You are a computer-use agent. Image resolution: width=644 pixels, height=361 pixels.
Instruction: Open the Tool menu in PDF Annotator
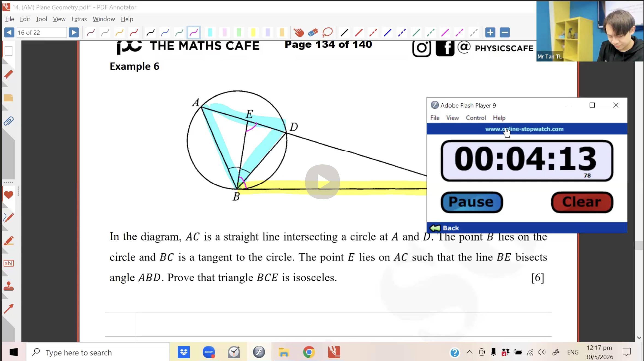pyautogui.click(x=41, y=19)
